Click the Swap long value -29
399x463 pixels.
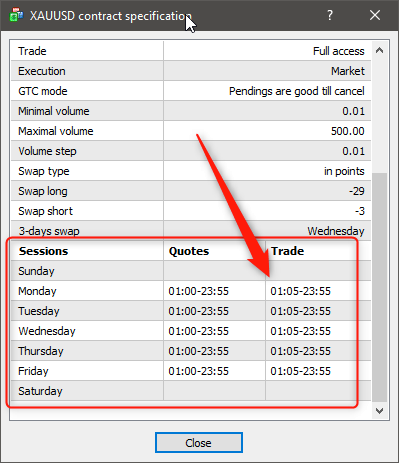357,191
